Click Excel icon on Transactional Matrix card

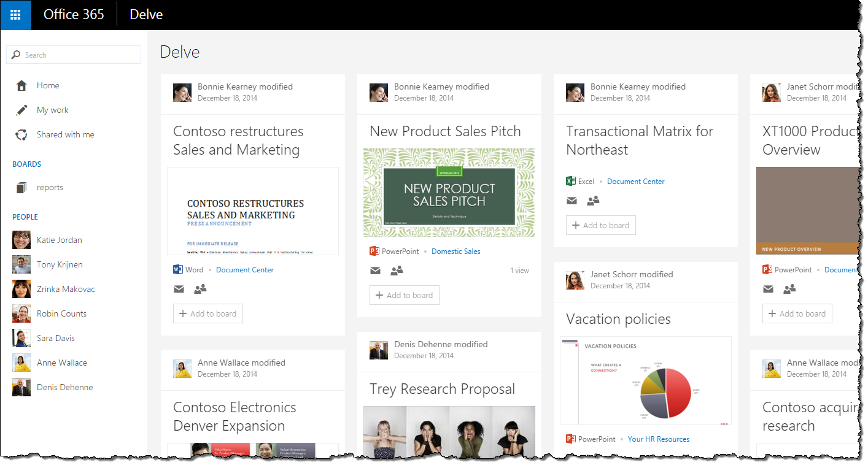(571, 181)
